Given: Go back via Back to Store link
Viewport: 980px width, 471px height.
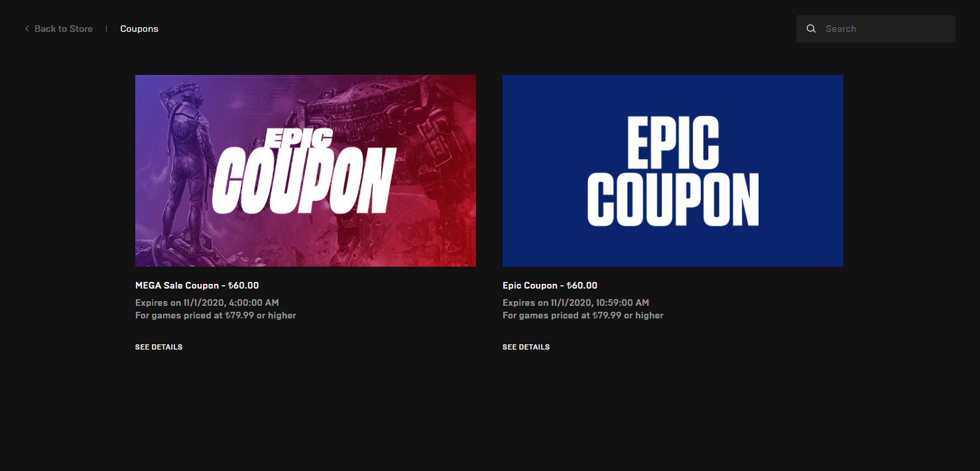Looking at the screenshot, I should coord(64,29).
